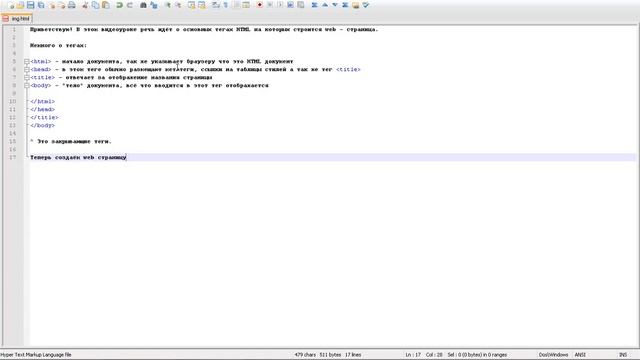
Task: Paste clipboard with the Paste icon
Action: [106, 5]
